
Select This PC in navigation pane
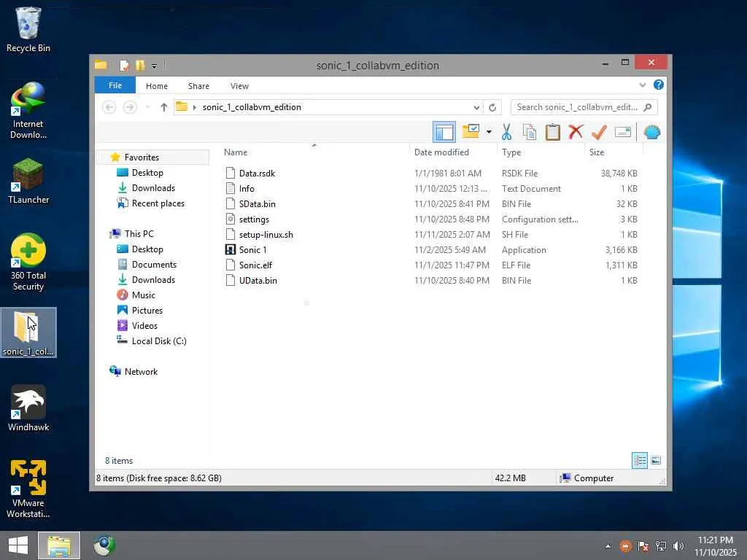(x=139, y=234)
